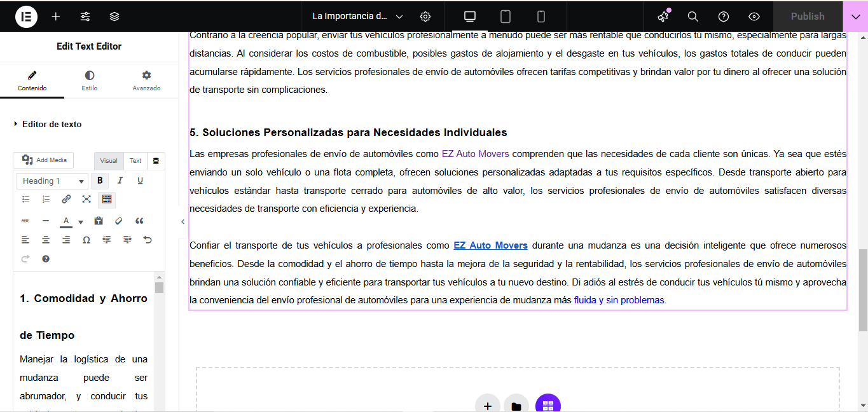The width and height of the screenshot is (868, 412).
Task: Click the Add Media button
Action: pyautogui.click(x=44, y=160)
